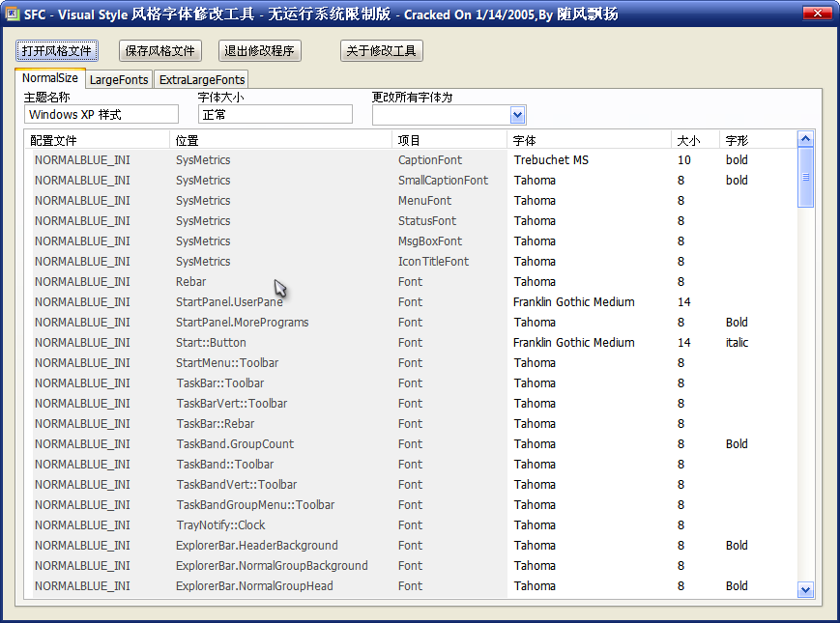Select the Trebuchet MS font cell

tap(551, 160)
